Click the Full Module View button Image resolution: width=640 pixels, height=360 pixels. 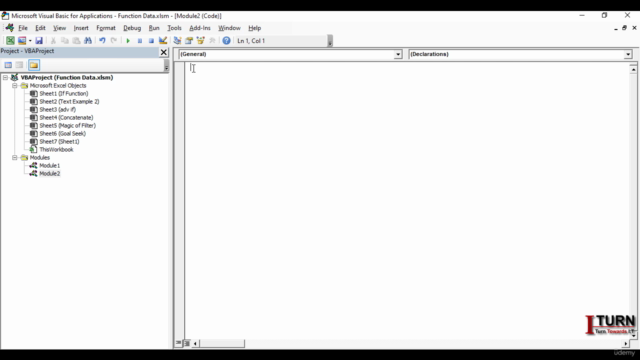click(187, 343)
